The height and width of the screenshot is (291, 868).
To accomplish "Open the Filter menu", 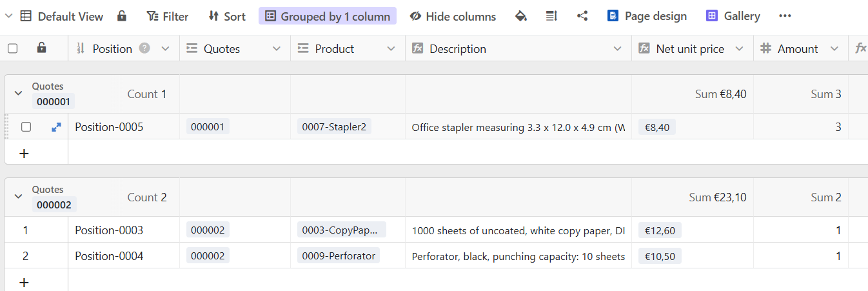I will [167, 16].
